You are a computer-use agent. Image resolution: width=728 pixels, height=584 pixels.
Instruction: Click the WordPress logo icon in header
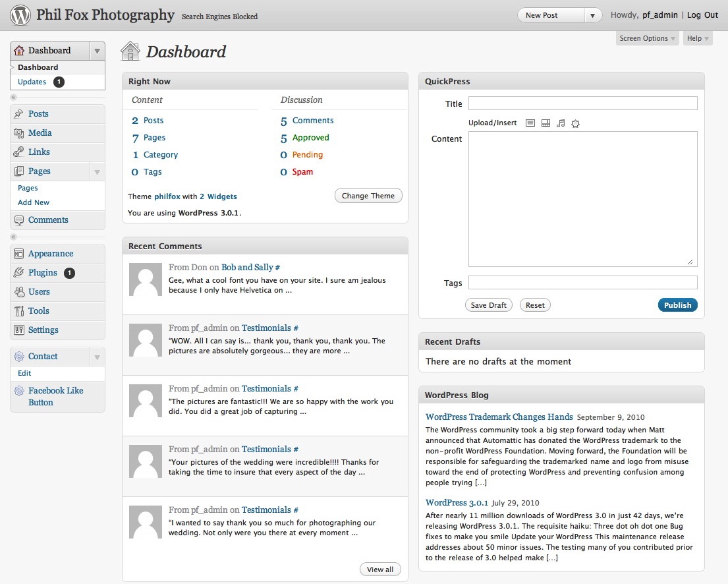point(20,15)
